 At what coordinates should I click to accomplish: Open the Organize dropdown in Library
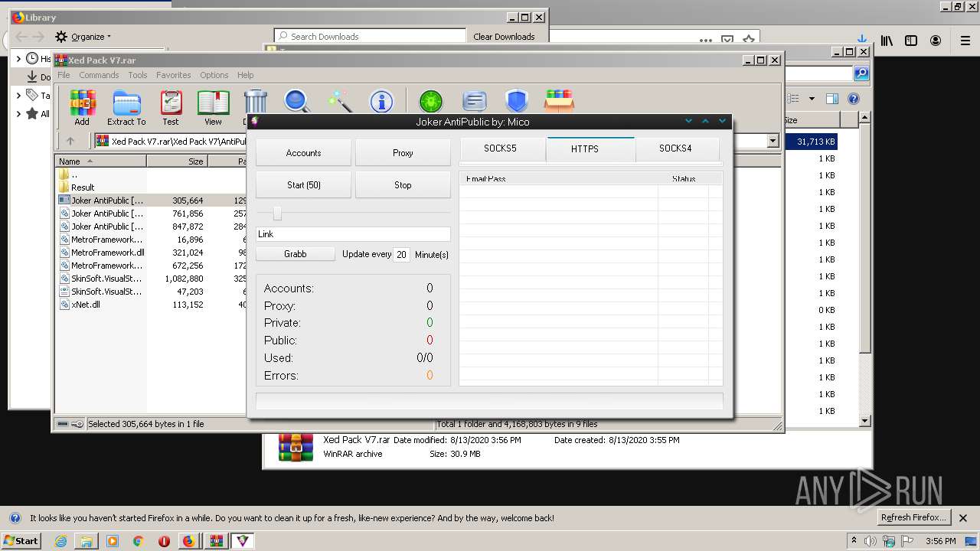83,37
